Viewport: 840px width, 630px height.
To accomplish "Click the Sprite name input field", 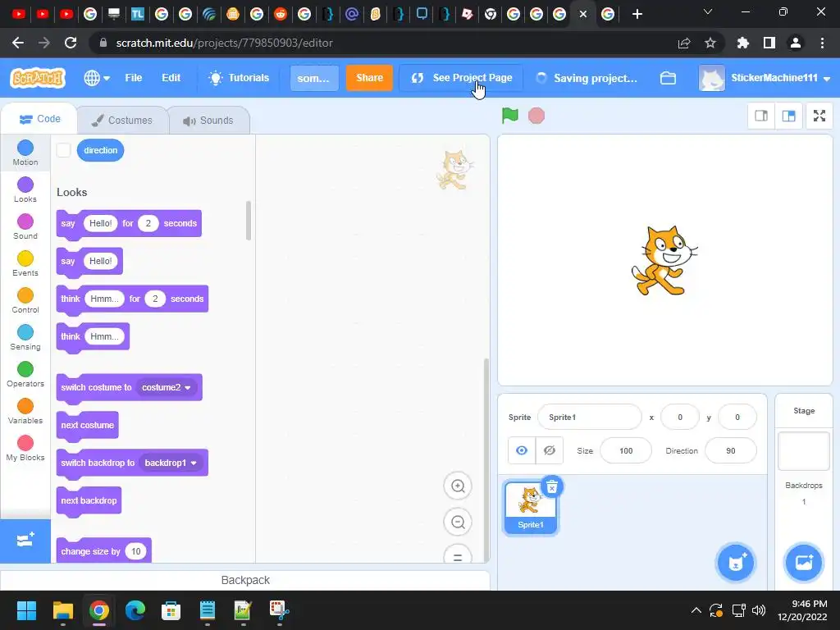I will [x=589, y=417].
